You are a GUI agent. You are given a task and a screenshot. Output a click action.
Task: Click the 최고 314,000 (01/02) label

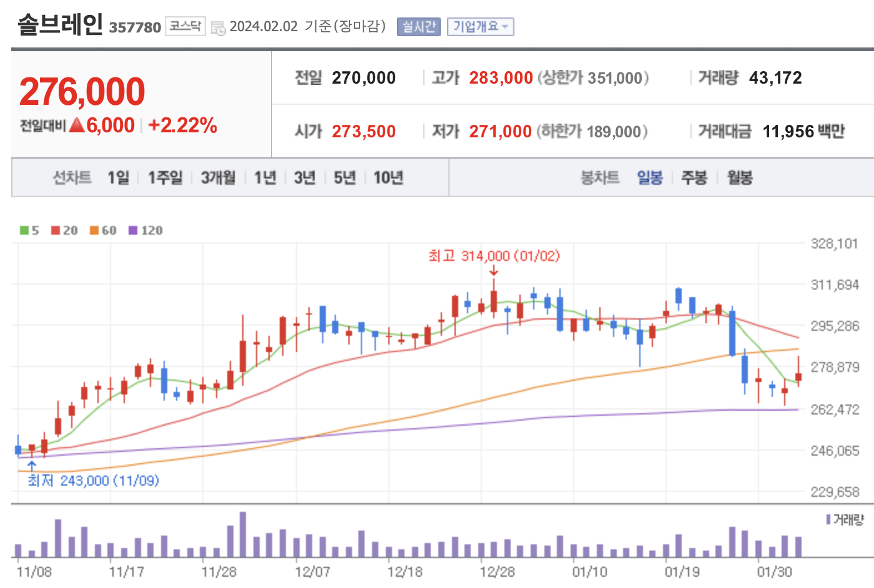494,256
